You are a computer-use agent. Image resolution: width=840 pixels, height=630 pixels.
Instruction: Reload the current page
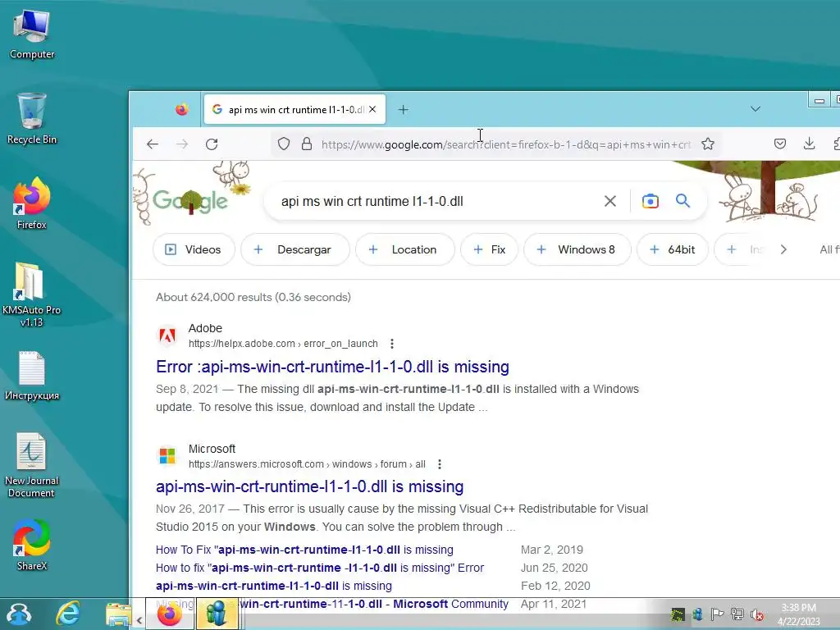[x=212, y=144]
